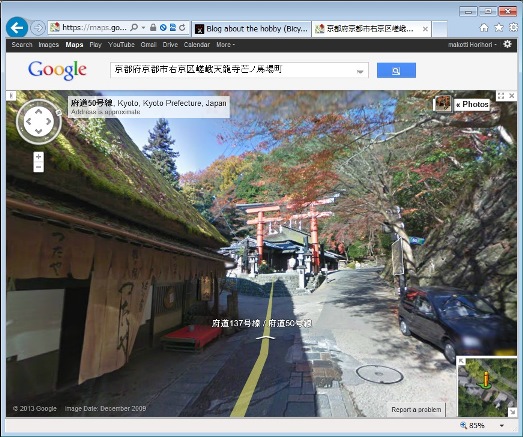The height and width of the screenshot is (437, 523).
Task: Zoom in on Street View with plus
Action: pyautogui.click(x=39, y=156)
